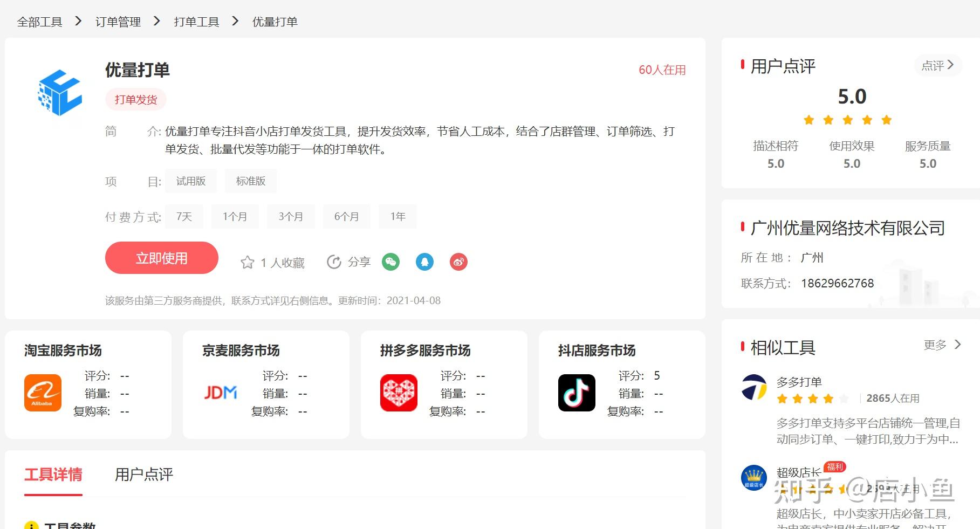980x529 pixels.
Task: Click the 2865人在用 user count
Action: point(893,399)
